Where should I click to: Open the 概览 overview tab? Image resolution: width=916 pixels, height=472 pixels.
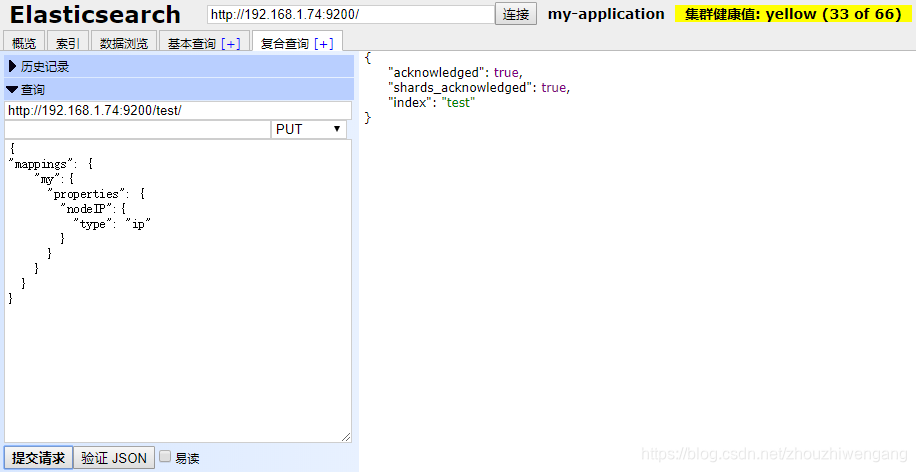(24, 43)
